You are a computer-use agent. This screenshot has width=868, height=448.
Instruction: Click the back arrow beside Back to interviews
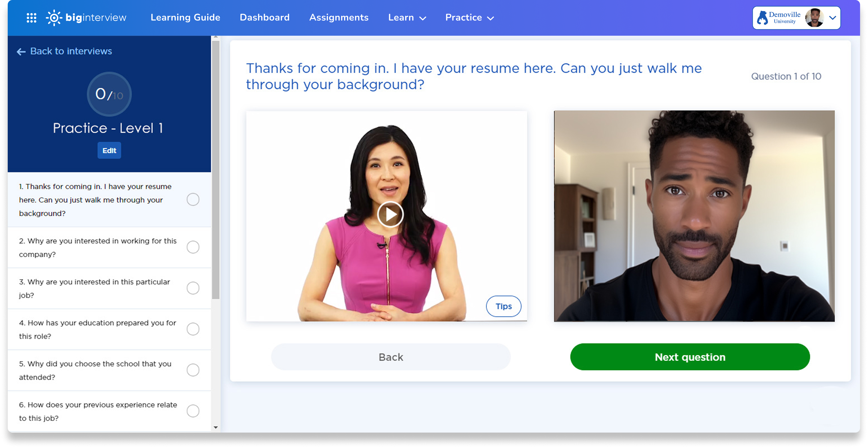pyautogui.click(x=21, y=52)
